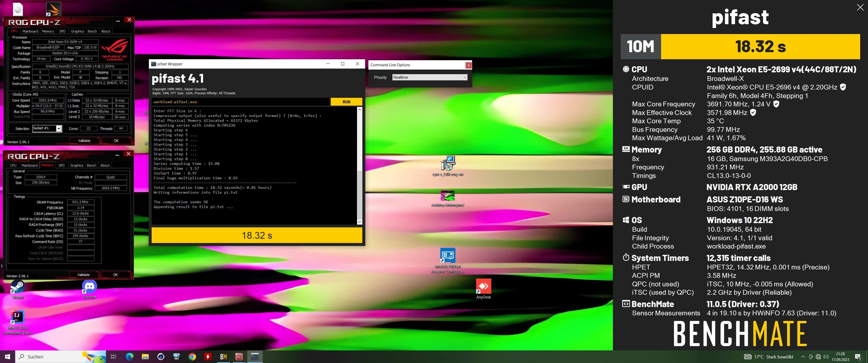Open the notification center icon
868x363 pixels.
click(858, 357)
